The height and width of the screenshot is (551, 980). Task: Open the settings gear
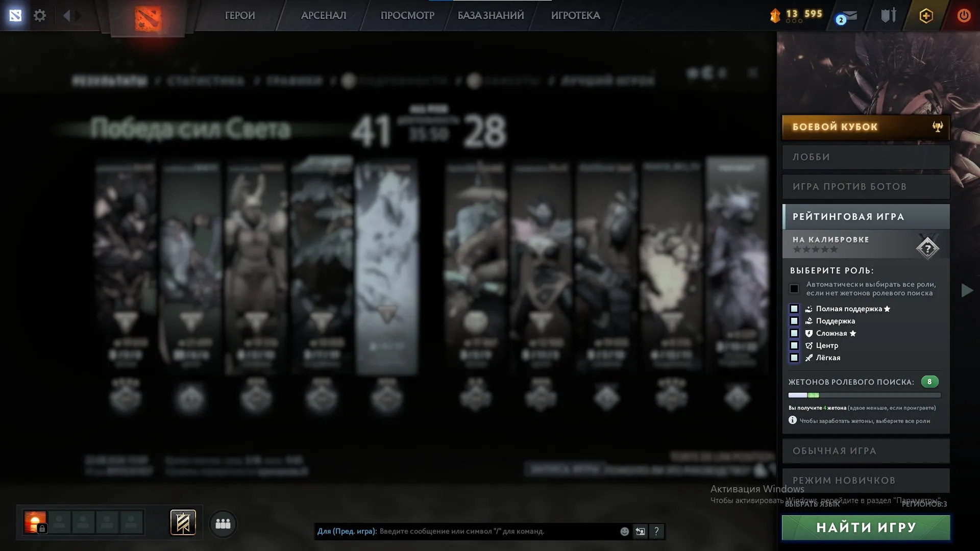[40, 15]
